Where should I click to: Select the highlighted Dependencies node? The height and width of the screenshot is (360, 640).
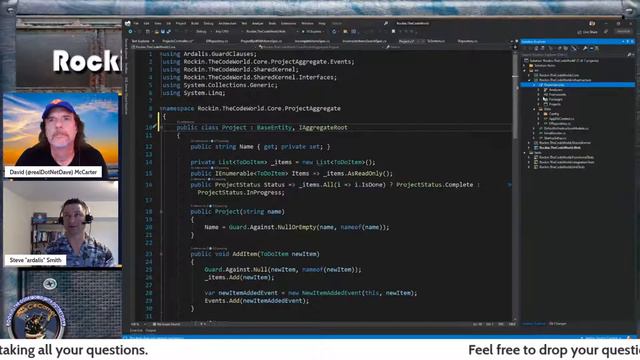(578, 85)
